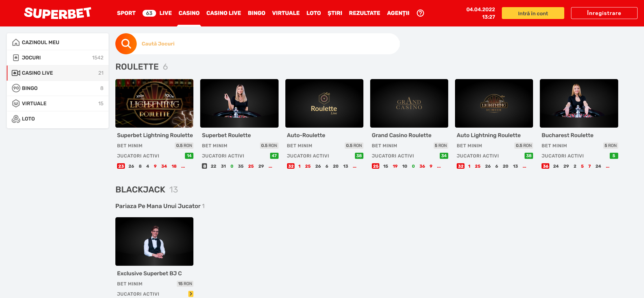644x298 pixels.
Task: Open BINGO in top navigation
Action: point(257,13)
